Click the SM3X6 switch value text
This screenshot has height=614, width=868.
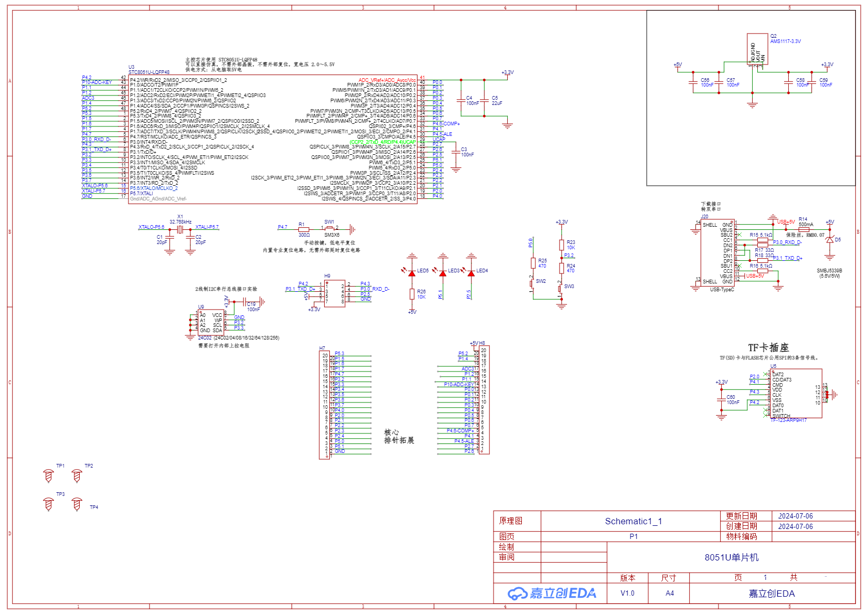[x=331, y=235]
